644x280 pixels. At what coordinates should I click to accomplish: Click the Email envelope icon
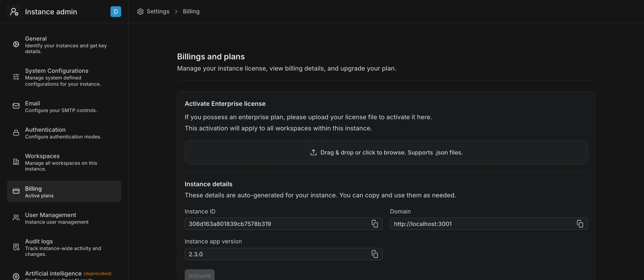[x=16, y=106]
